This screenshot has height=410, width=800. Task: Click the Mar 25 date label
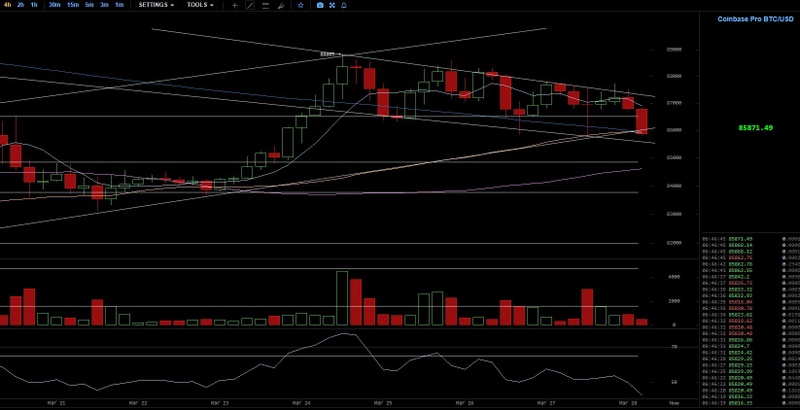[383, 403]
